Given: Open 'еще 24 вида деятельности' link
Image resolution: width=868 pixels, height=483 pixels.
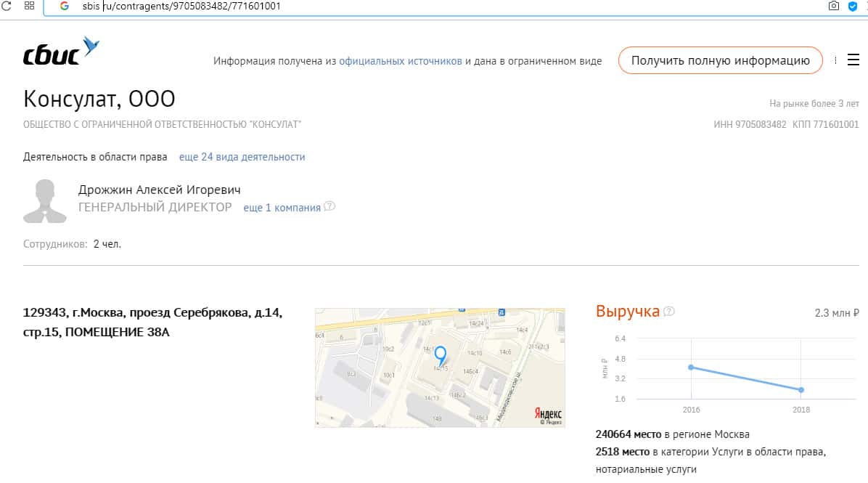Looking at the screenshot, I should [x=242, y=157].
